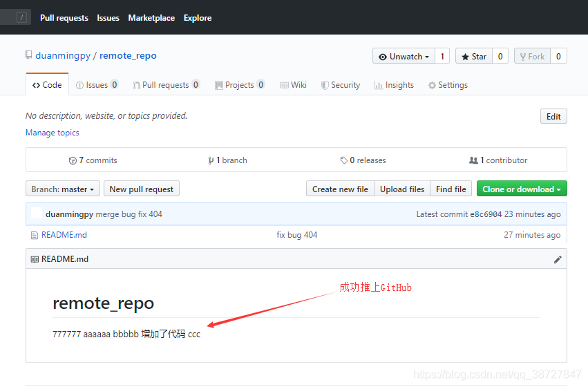
Task: Click the avatar next to duanmingpy commit
Action: point(37,214)
